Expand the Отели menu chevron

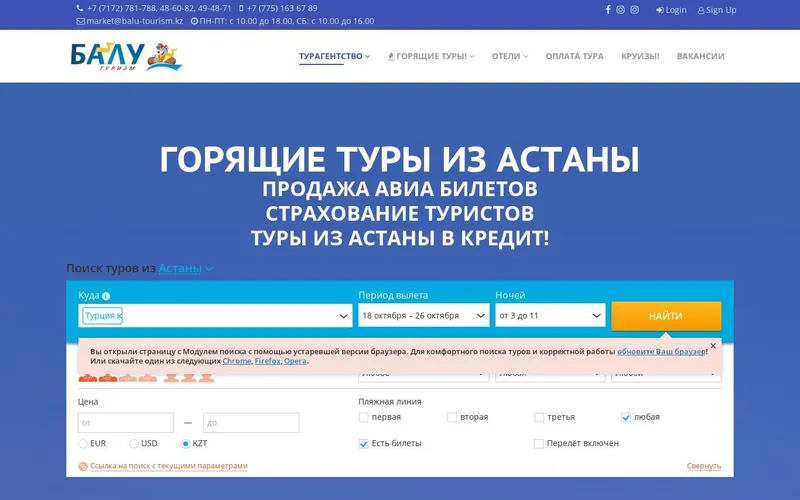(526, 57)
